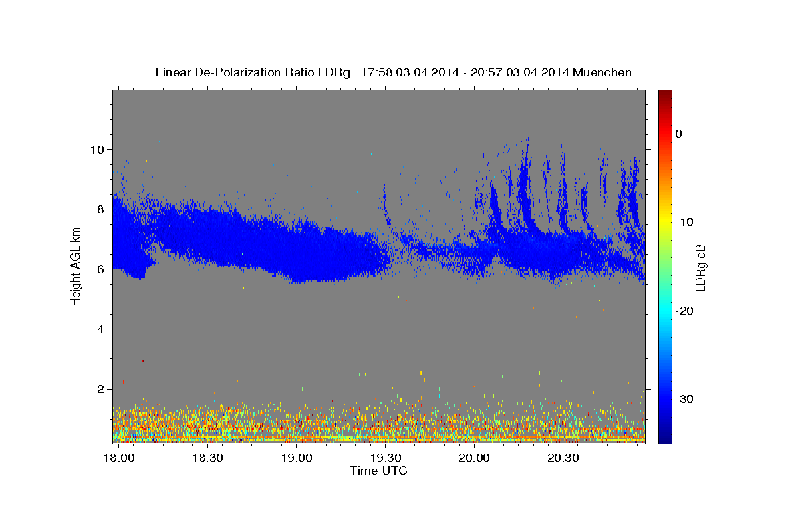Click the plot title 'Linear De-Polarization Ratio LDRg'

point(252,72)
